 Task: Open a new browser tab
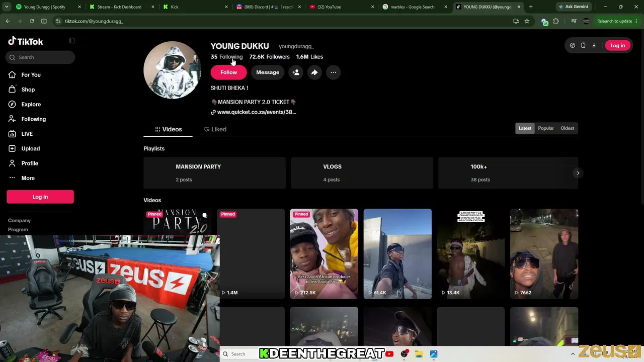pyautogui.click(x=531, y=7)
